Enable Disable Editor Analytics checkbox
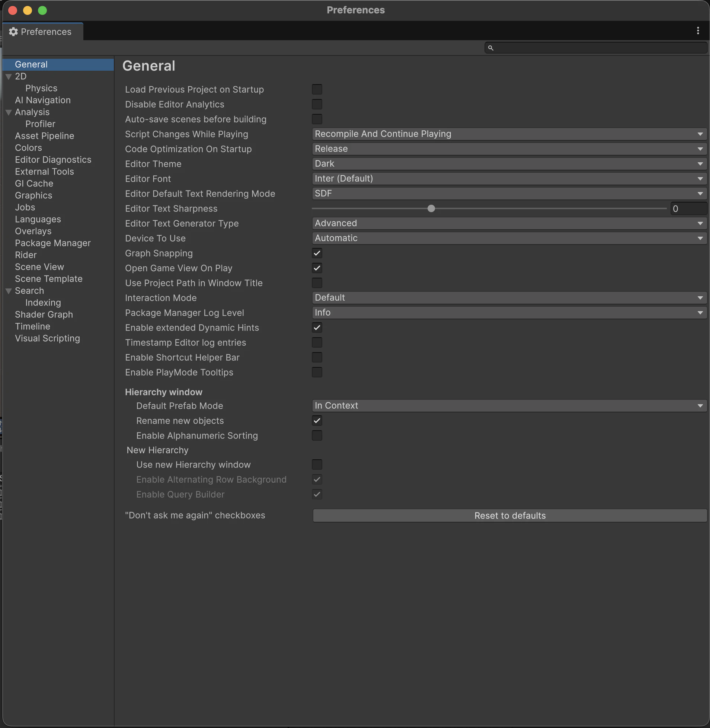This screenshot has height=728, width=710. pos(317,105)
